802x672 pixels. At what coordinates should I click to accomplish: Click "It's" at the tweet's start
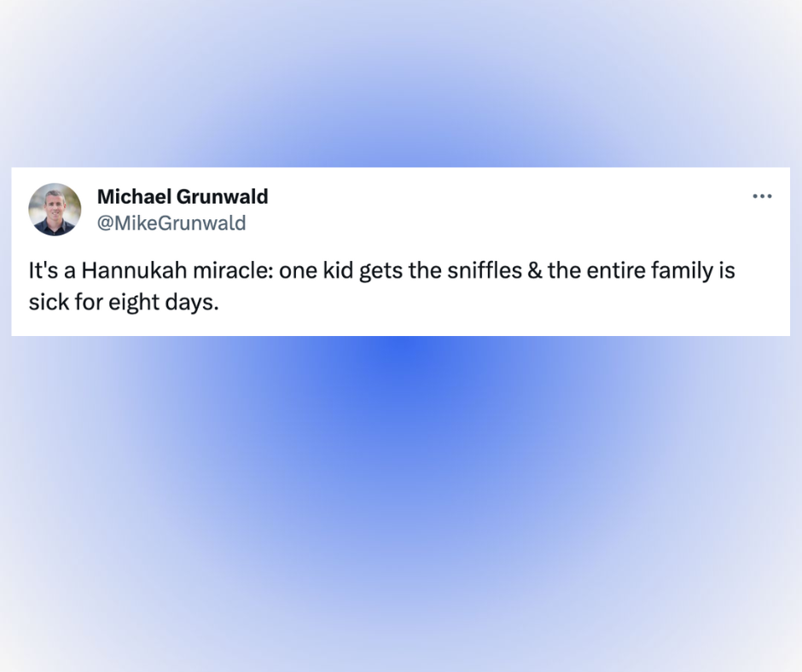43,272
